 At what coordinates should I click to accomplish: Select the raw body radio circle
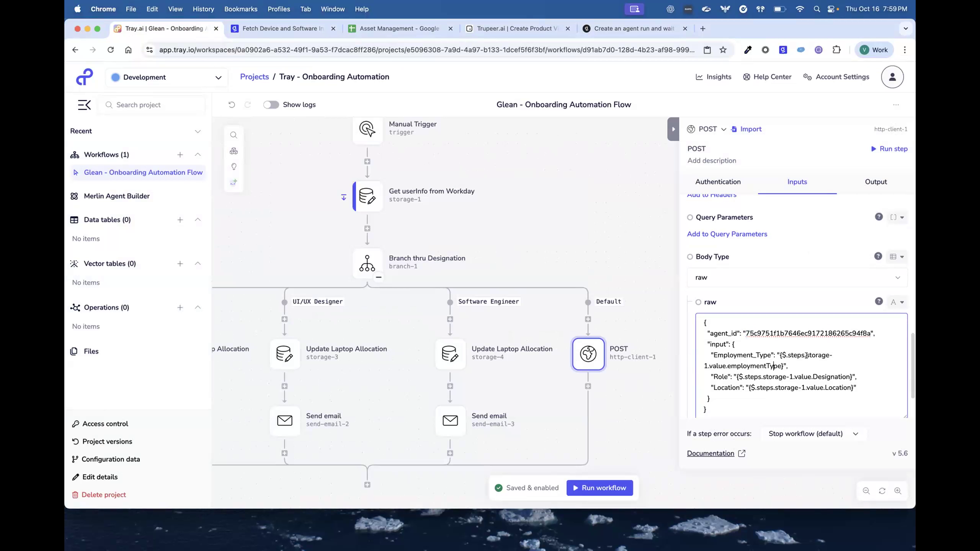click(x=698, y=302)
